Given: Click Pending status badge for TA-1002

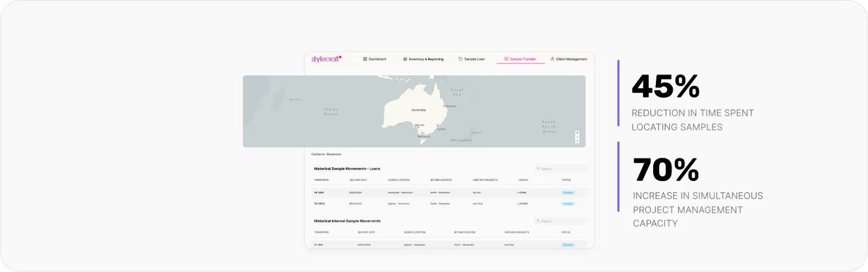Looking at the screenshot, I should (x=568, y=192).
